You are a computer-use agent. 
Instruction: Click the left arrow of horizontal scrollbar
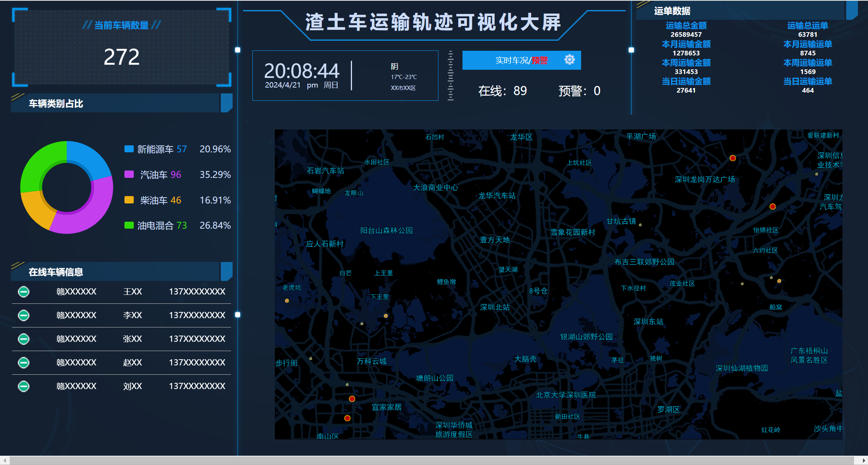point(4,460)
